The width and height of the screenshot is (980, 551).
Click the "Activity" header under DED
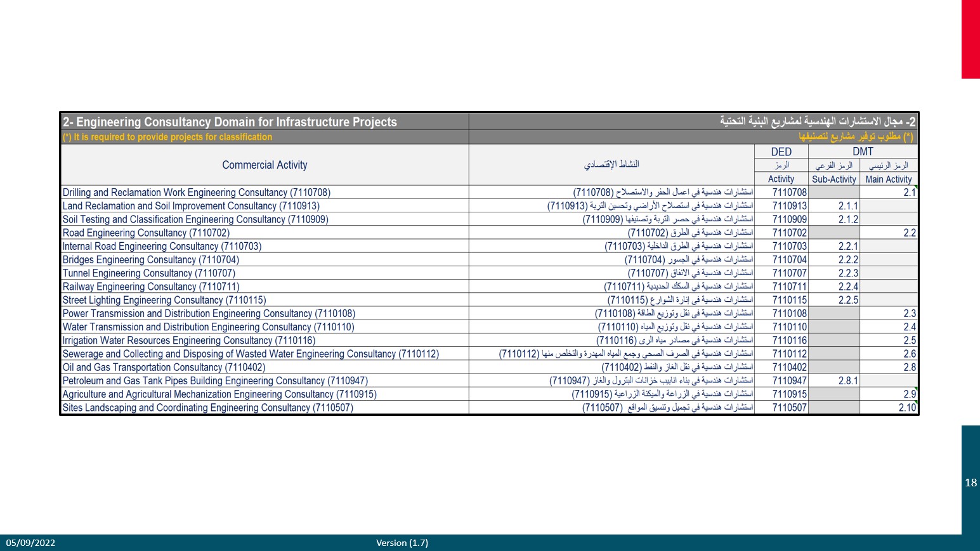click(781, 179)
